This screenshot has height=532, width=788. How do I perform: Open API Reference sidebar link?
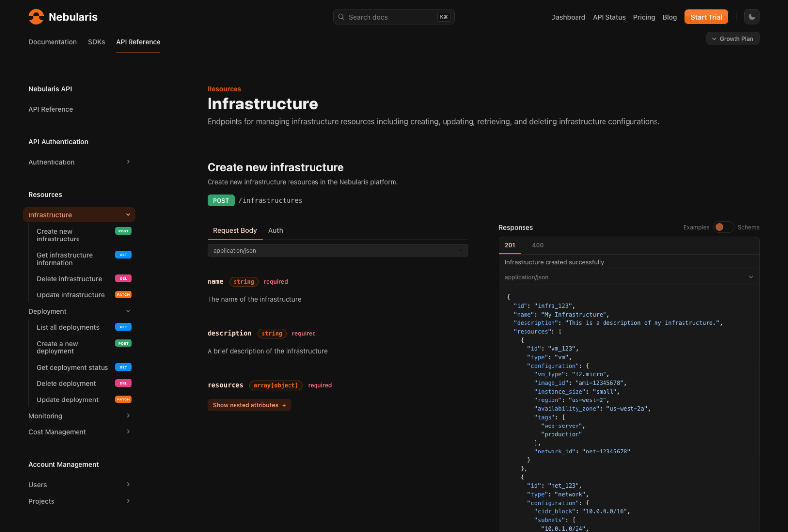(x=51, y=109)
